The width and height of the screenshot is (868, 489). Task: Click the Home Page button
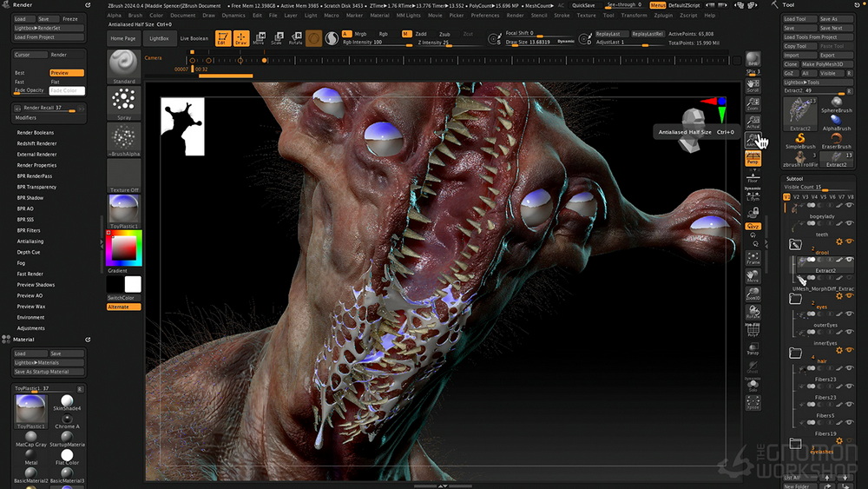pos(123,39)
